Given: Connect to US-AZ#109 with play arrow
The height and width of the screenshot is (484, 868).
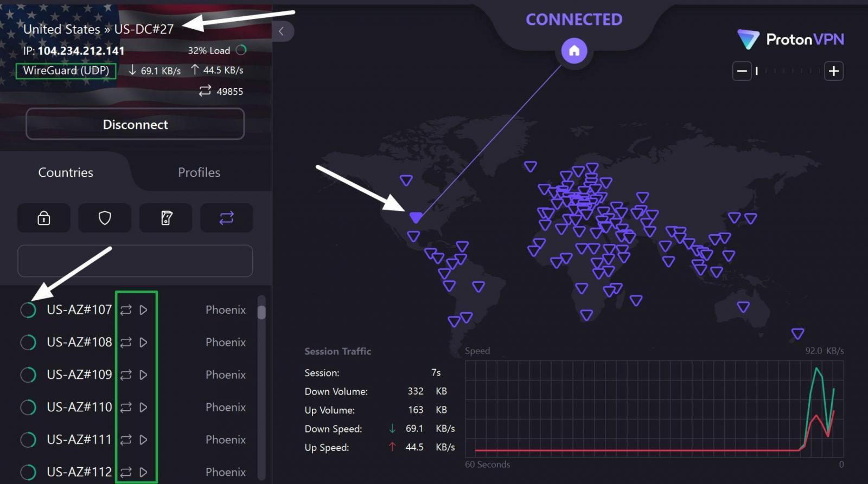Looking at the screenshot, I should [x=143, y=375].
